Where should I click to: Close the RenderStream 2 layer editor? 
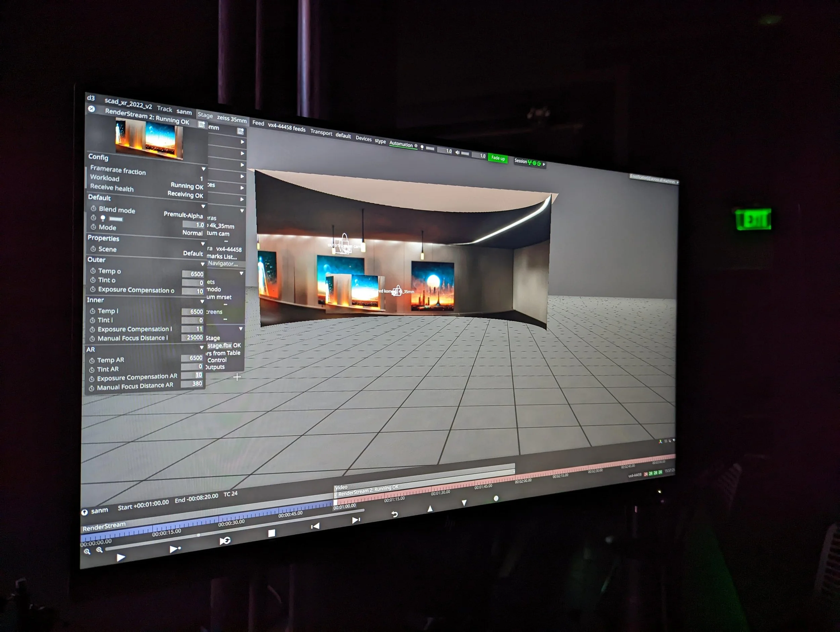click(x=91, y=108)
